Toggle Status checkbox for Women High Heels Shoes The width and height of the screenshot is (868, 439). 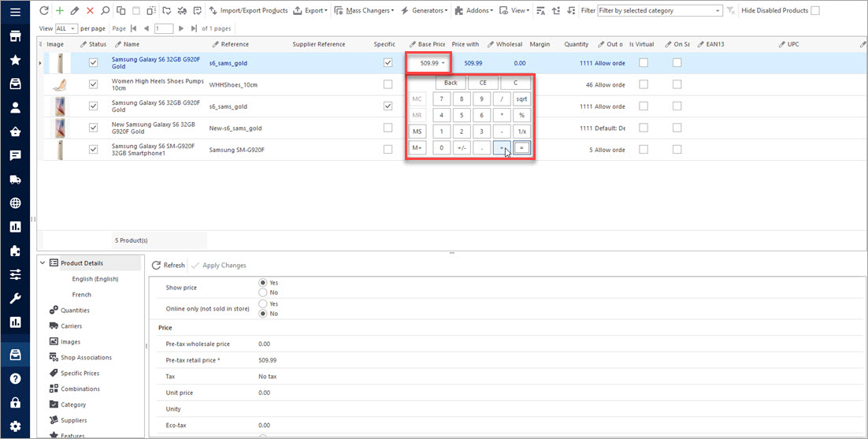[94, 84]
